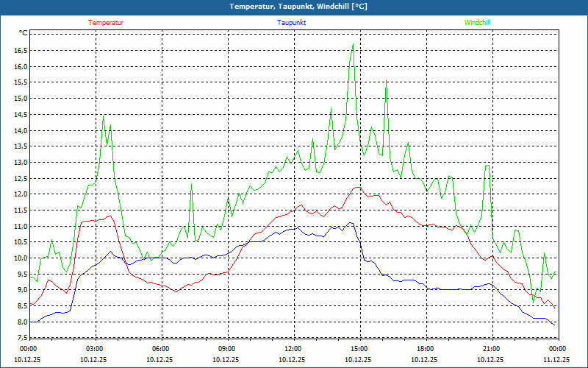Click the green Windchill peak just after 03:00
The image size is (588, 368).
pyautogui.click(x=104, y=116)
